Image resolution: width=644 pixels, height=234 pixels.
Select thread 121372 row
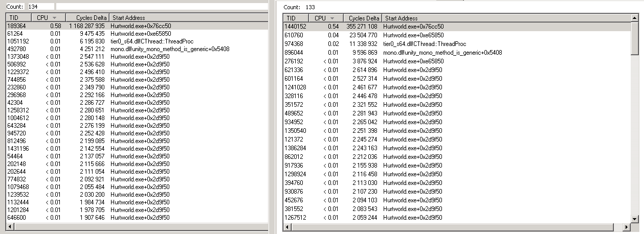point(456,139)
